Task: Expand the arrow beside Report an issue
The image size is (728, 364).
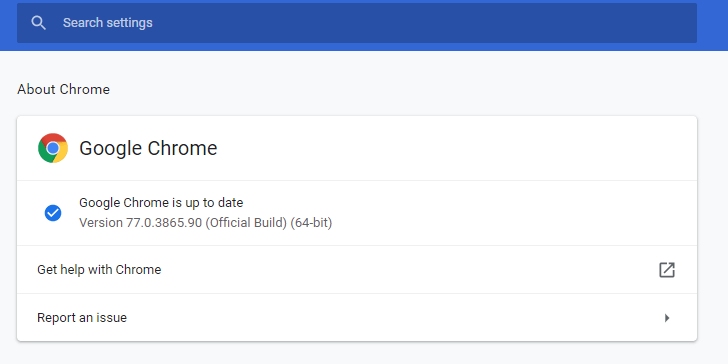Action: [667, 318]
